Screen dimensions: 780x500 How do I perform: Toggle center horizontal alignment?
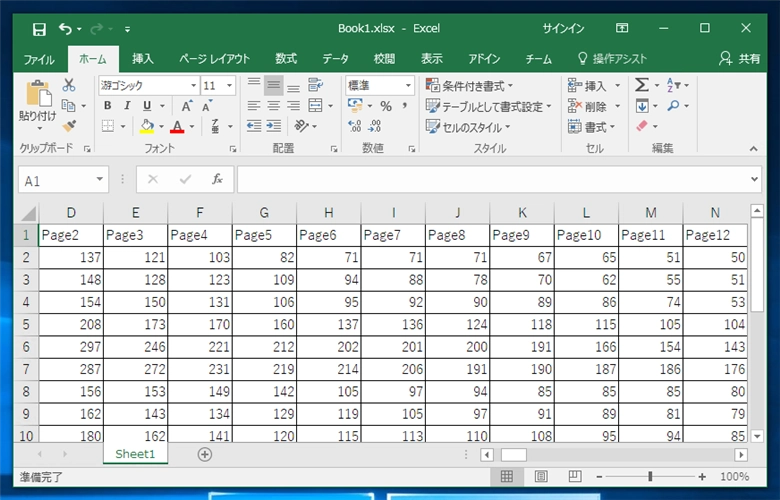pyautogui.click(x=274, y=105)
